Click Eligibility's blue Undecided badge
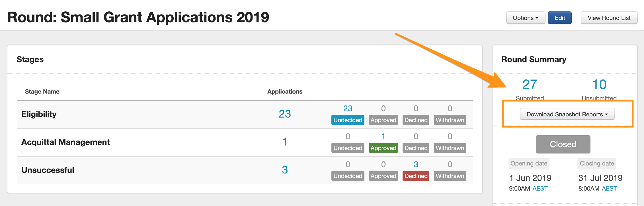This screenshot has height=206, width=644. tap(348, 120)
